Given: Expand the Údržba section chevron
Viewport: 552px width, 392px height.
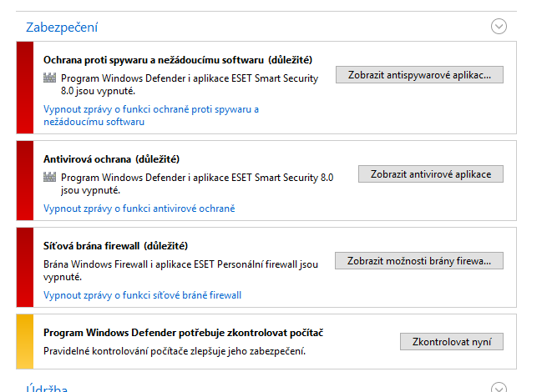Looking at the screenshot, I should [x=499, y=388].
